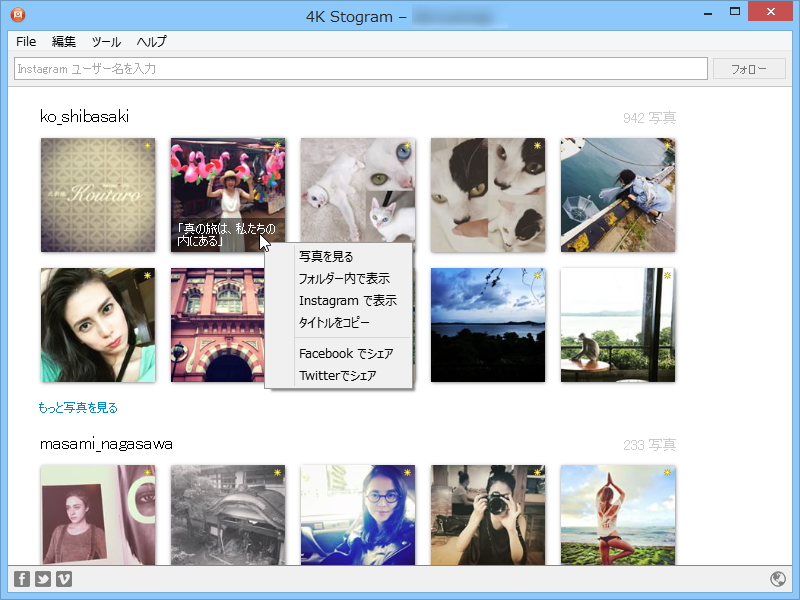Viewport: 800px width, 600px height.
Task: Click the 4K Stogram app icon in title bar
Action: click(x=18, y=15)
